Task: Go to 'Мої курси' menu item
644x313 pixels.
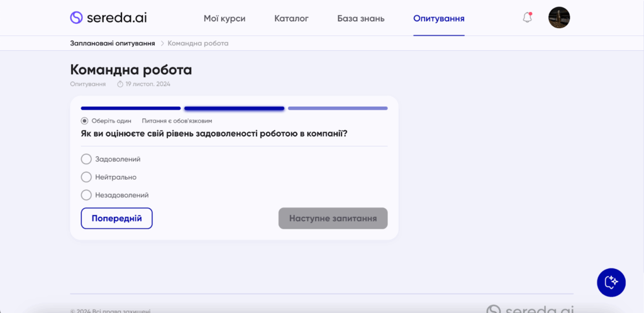Action: (225, 18)
